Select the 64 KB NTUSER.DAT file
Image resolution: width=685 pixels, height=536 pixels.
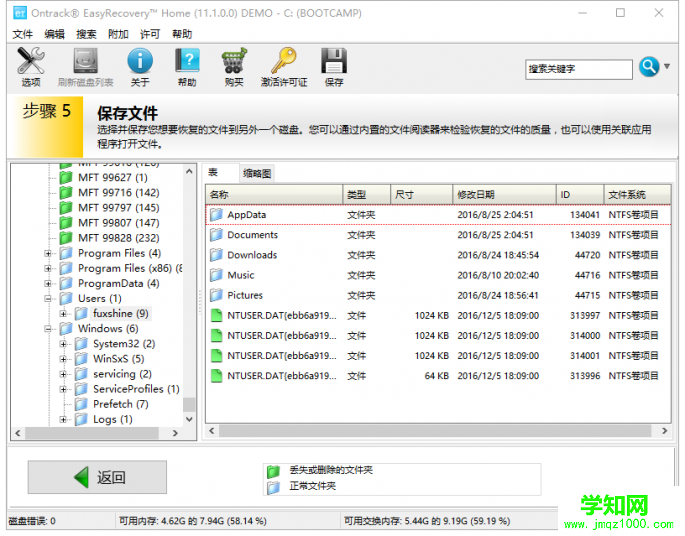[x=438, y=376]
